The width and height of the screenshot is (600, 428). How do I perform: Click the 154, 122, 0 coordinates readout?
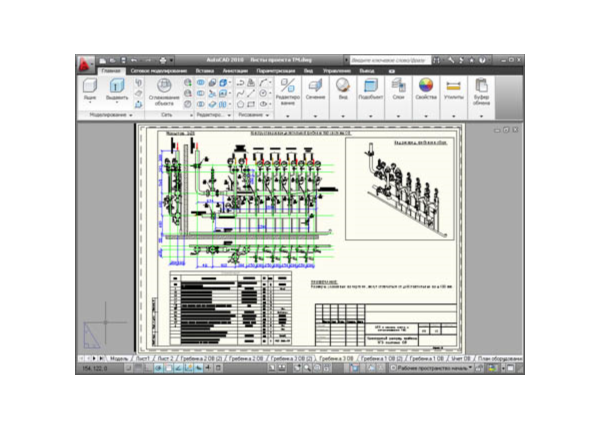point(95,368)
